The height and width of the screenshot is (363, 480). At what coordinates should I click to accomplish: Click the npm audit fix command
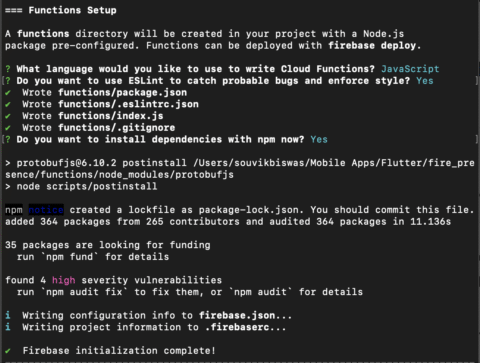click(84, 292)
